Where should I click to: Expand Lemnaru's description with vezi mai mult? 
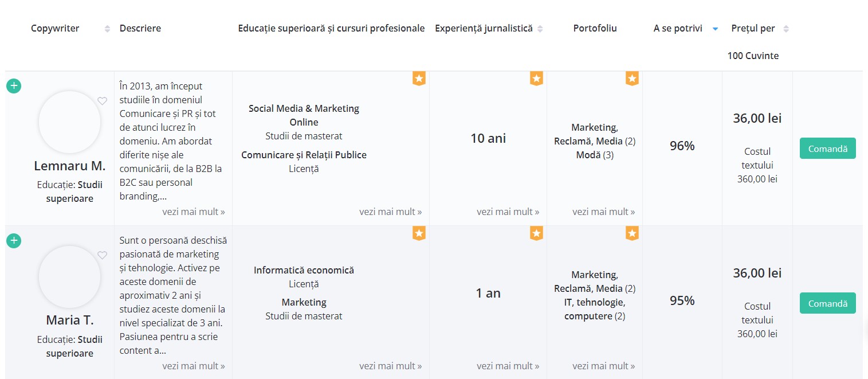(x=194, y=212)
